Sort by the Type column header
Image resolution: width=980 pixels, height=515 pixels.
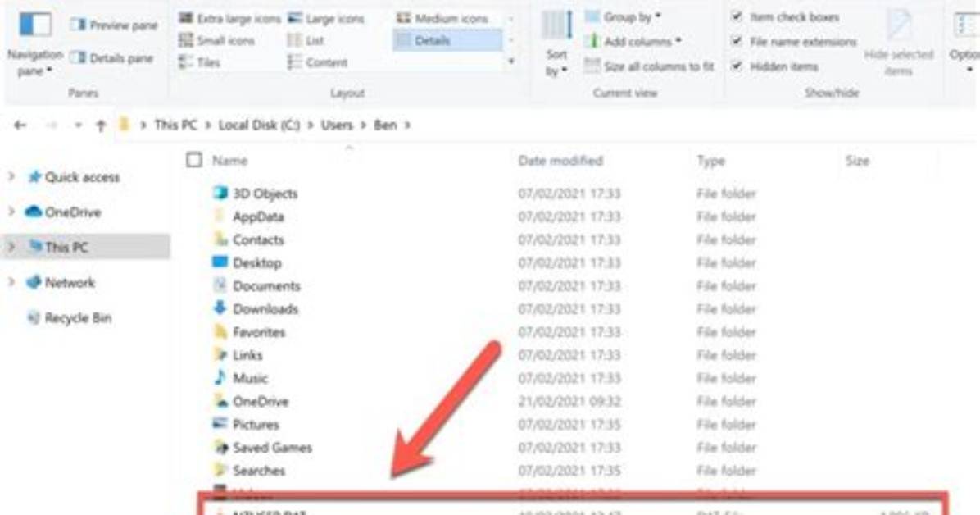710,161
